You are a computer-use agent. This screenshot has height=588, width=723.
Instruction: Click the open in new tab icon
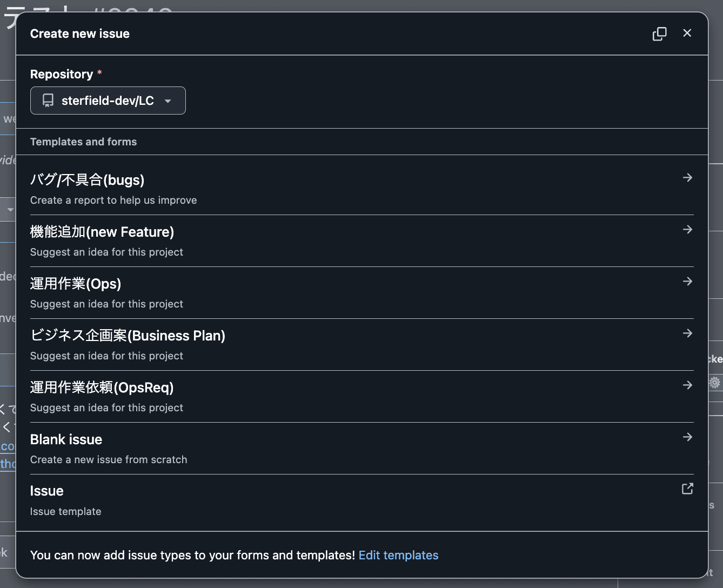659,34
